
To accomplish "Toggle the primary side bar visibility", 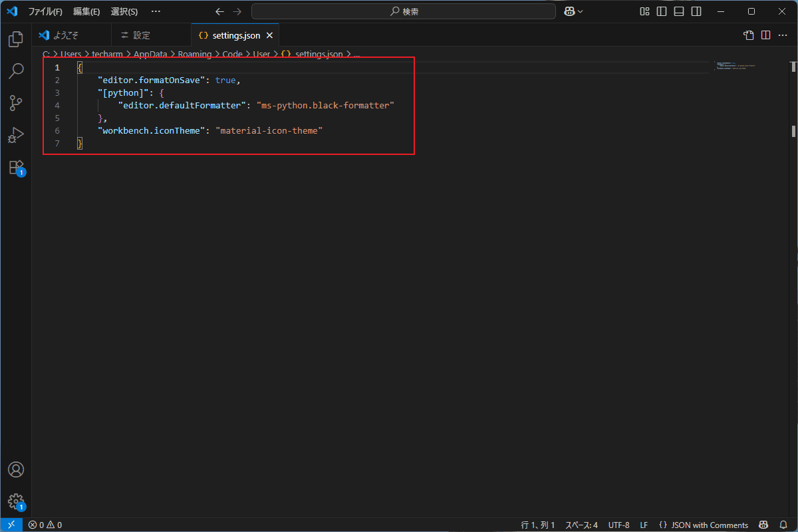I will [662, 11].
